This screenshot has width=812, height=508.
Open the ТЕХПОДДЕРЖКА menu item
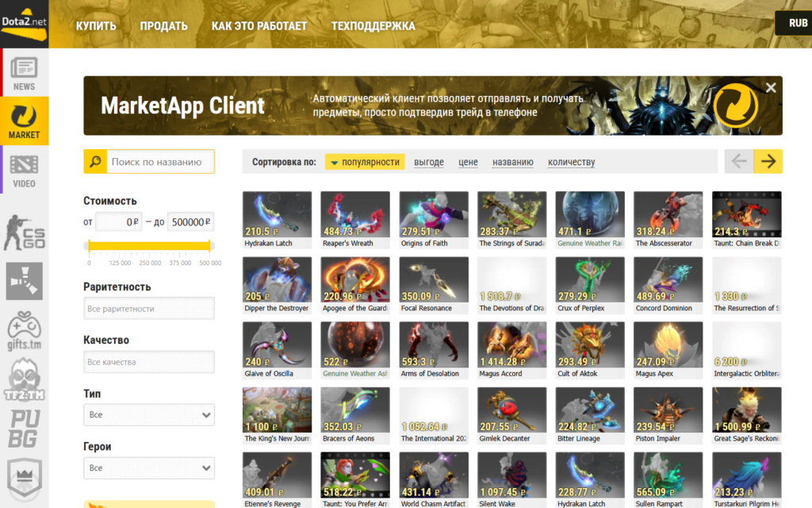click(x=373, y=26)
